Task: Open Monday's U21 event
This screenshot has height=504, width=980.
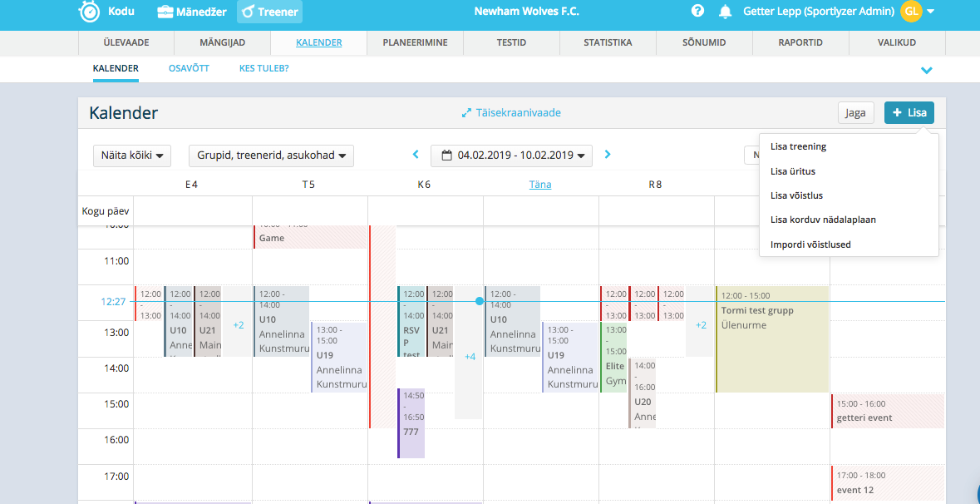Action: pos(208,321)
